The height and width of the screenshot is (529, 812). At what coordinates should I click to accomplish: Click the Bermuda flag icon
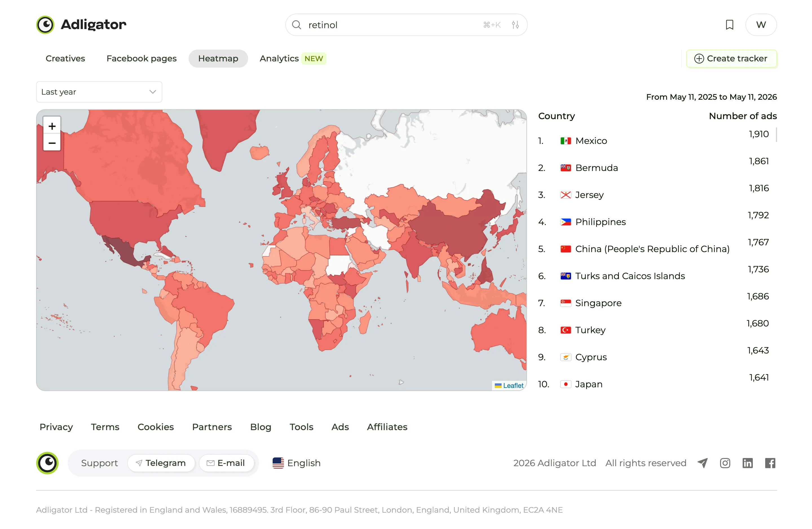tap(565, 168)
